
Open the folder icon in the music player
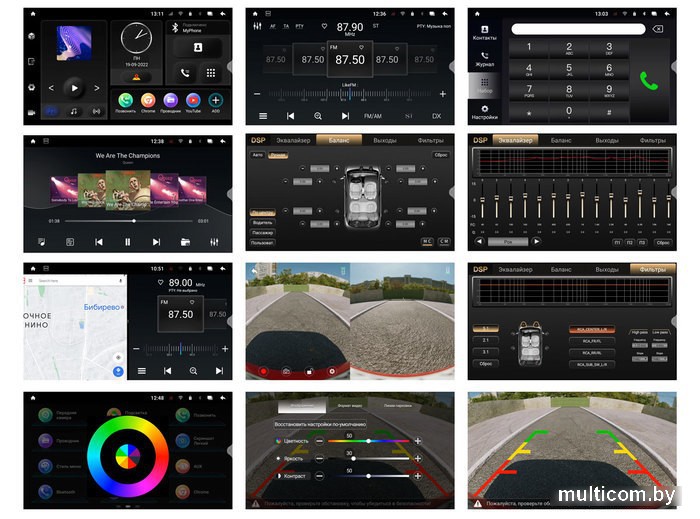point(185,241)
